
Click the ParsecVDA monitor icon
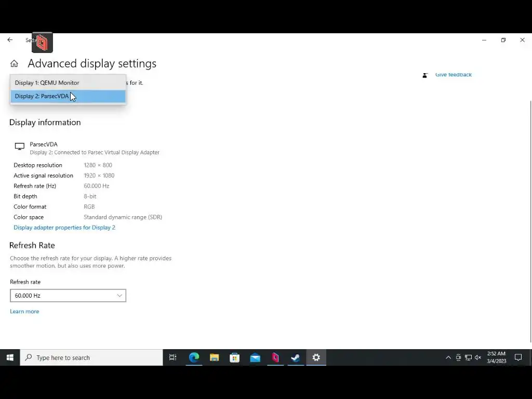[x=19, y=146]
